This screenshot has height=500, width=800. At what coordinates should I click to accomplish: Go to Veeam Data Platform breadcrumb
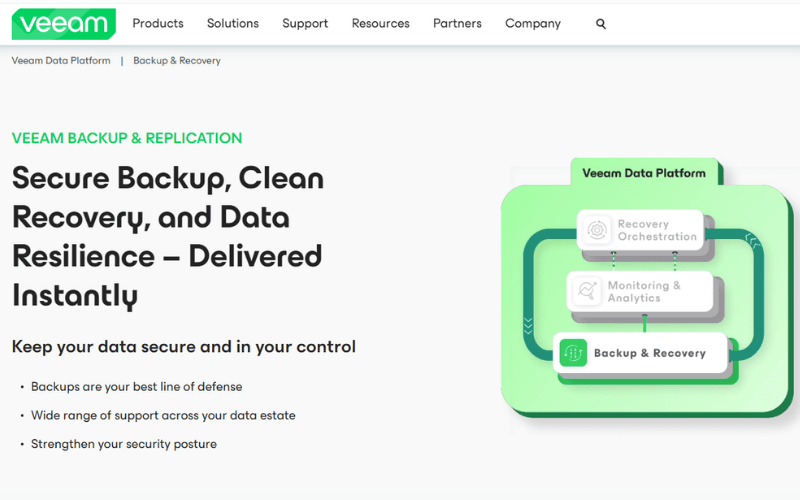(61, 61)
